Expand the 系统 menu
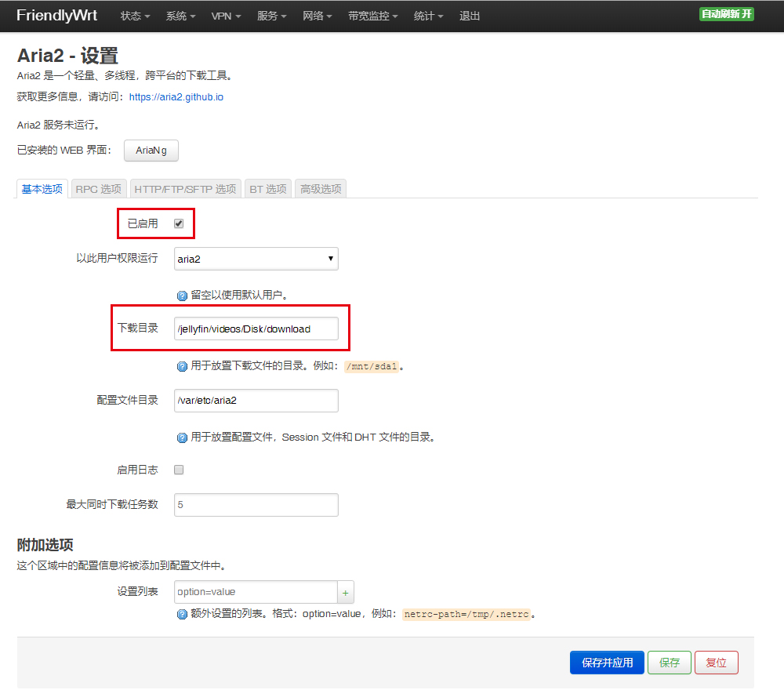 180,16
